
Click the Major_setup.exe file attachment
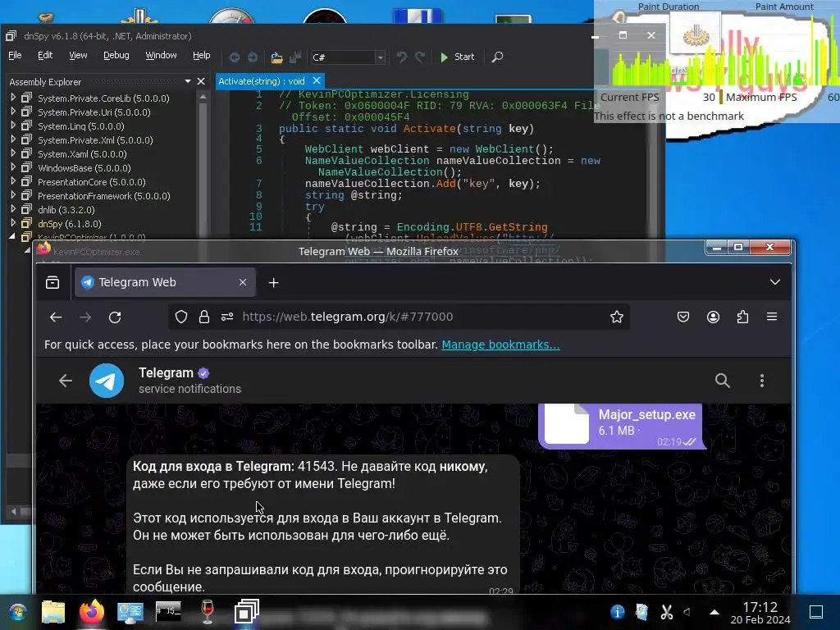(x=620, y=426)
